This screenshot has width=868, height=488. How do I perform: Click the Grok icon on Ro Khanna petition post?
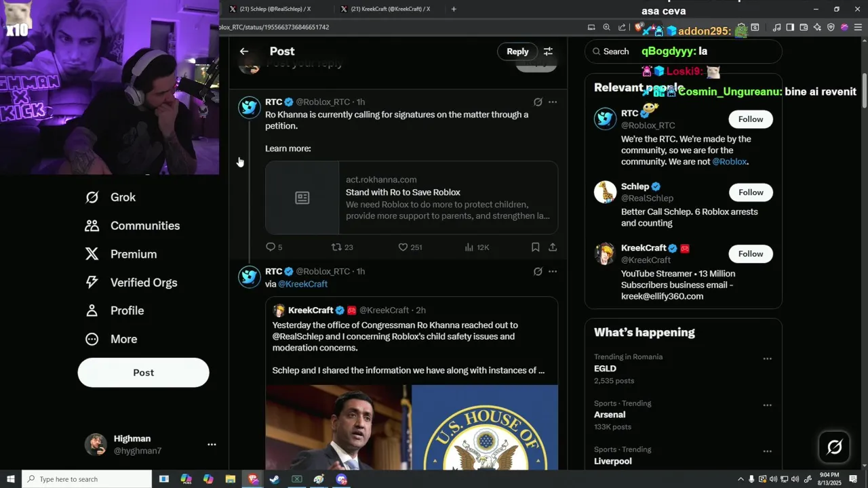click(x=538, y=102)
